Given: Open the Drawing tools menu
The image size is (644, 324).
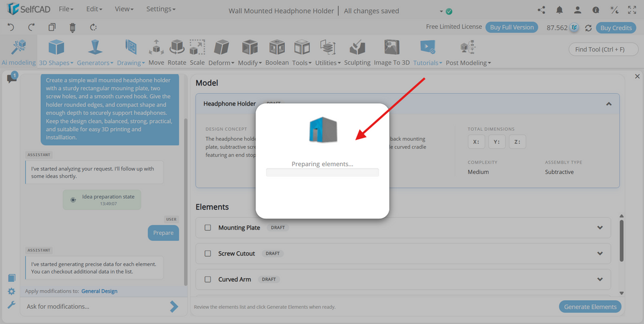Looking at the screenshot, I should 131,52.
